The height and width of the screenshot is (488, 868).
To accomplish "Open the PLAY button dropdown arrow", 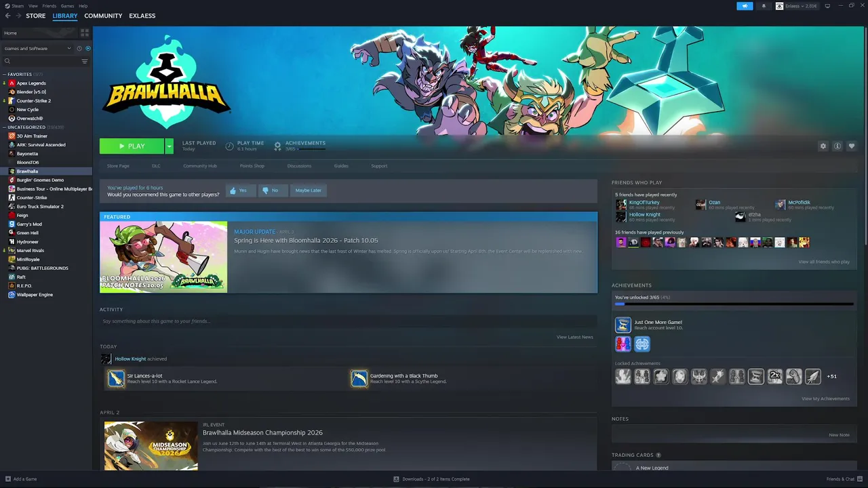I will coord(169,146).
